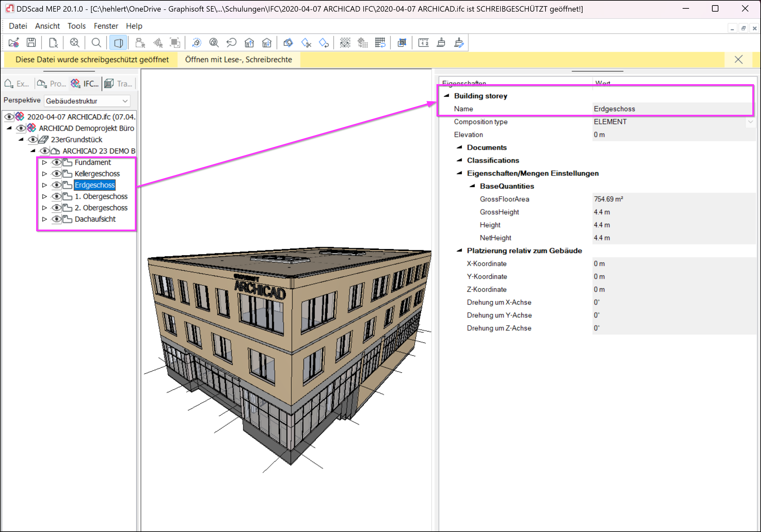The width and height of the screenshot is (761, 532).
Task: Restore the inner document window
Action: tap(744, 28)
